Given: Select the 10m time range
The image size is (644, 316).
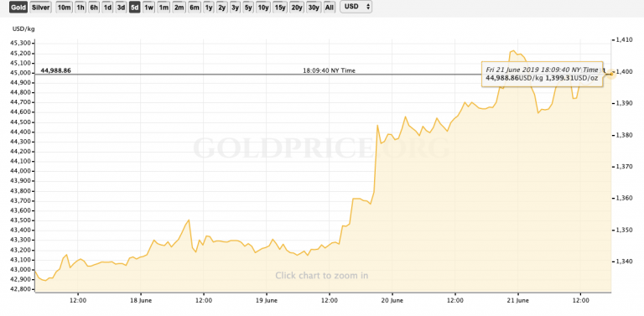Looking at the screenshot, I should coord(64,8).
